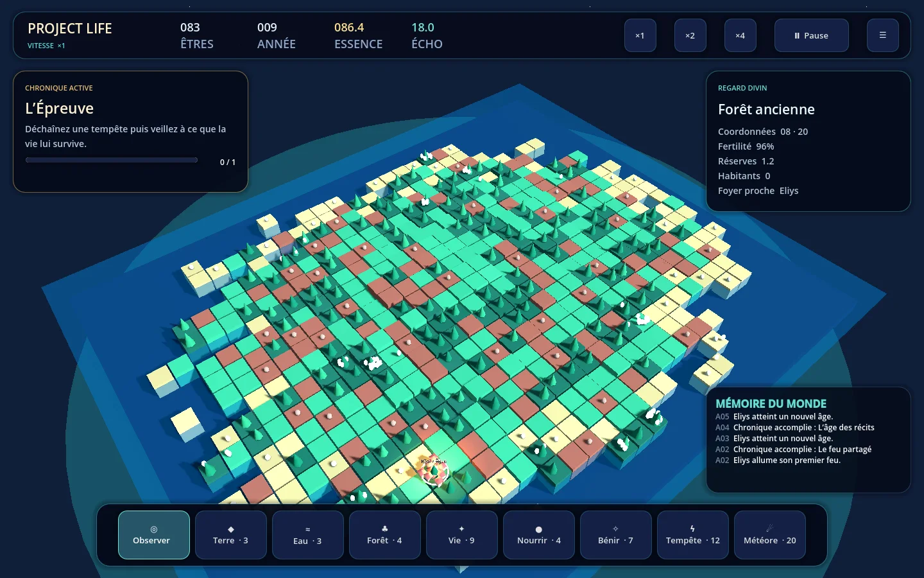Select the Forêt power
This screenshot has width=924, height=578.
point(385,535)
